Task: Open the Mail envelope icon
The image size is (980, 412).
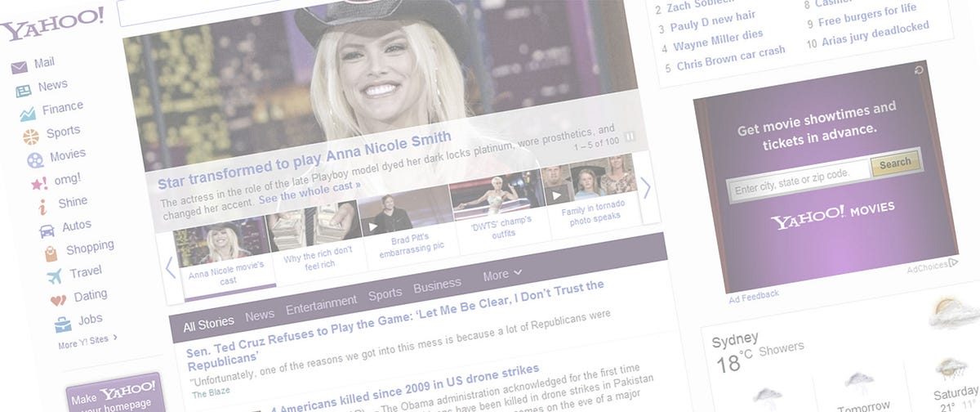Action: [x=19, y=68]
